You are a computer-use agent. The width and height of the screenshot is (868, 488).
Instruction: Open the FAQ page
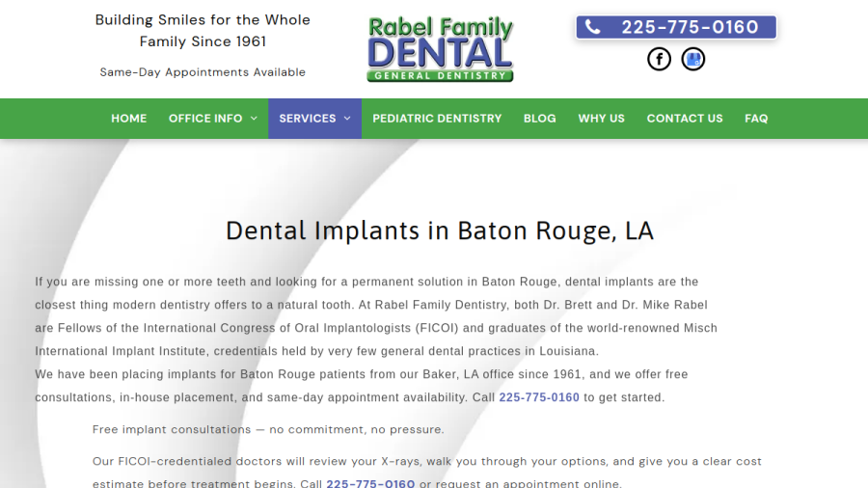756,119
